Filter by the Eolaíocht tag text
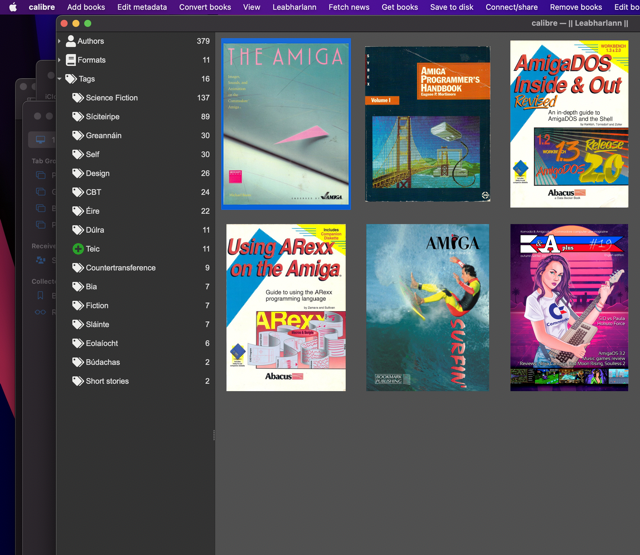 coord(102,343)
